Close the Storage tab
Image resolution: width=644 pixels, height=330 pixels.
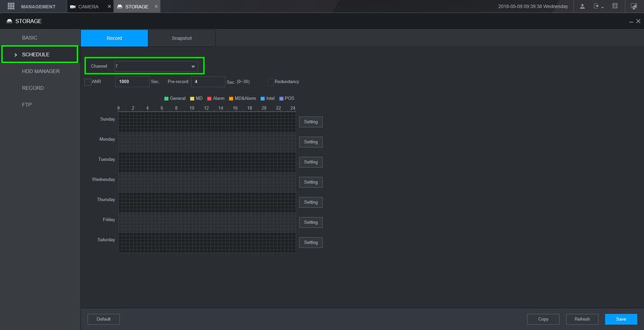(x=156, y=6)
